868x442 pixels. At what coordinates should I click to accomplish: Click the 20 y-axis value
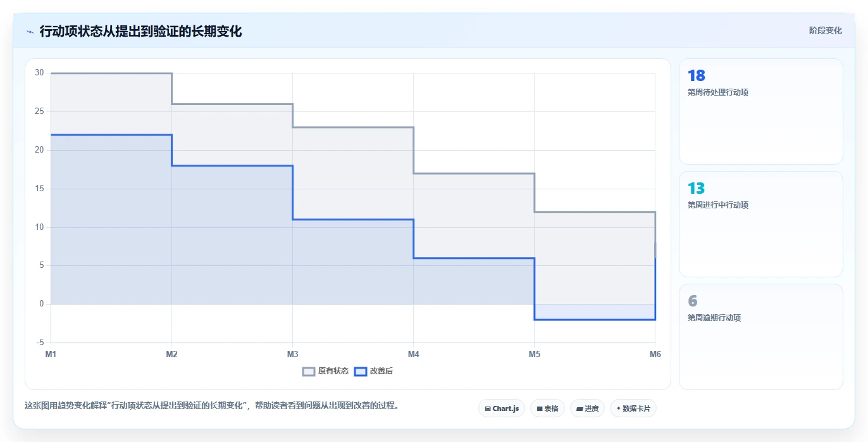[39, 150]
